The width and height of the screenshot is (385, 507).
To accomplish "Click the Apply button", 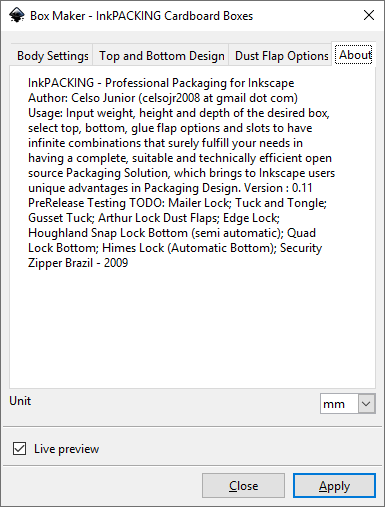I will 334,486.
